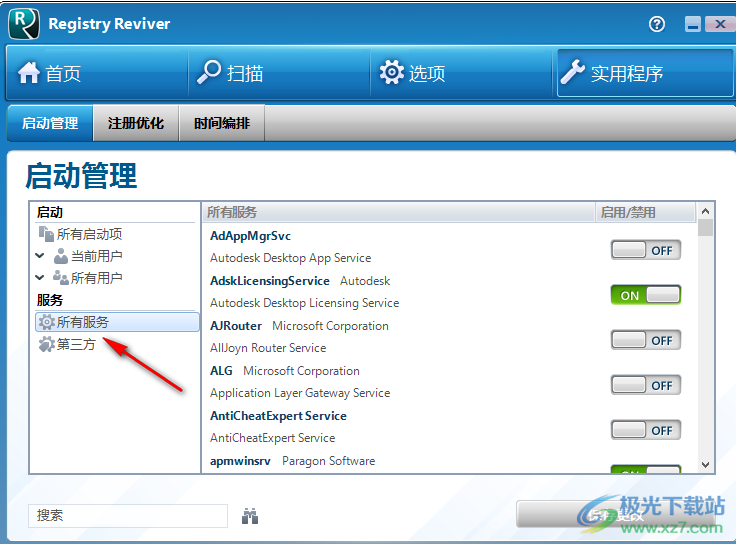
Task: Toggle the AdAppMgrSvc service switch
Action: 645,250
